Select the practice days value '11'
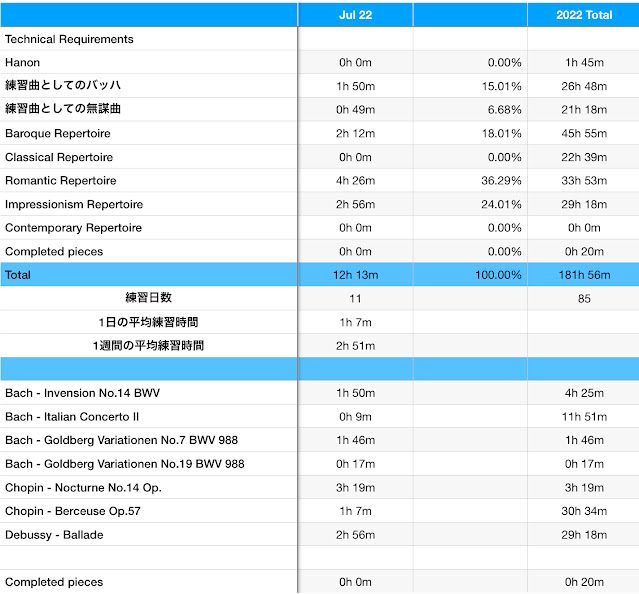The width and height of the screenshot is (639, 594). [x=355, y=299]
